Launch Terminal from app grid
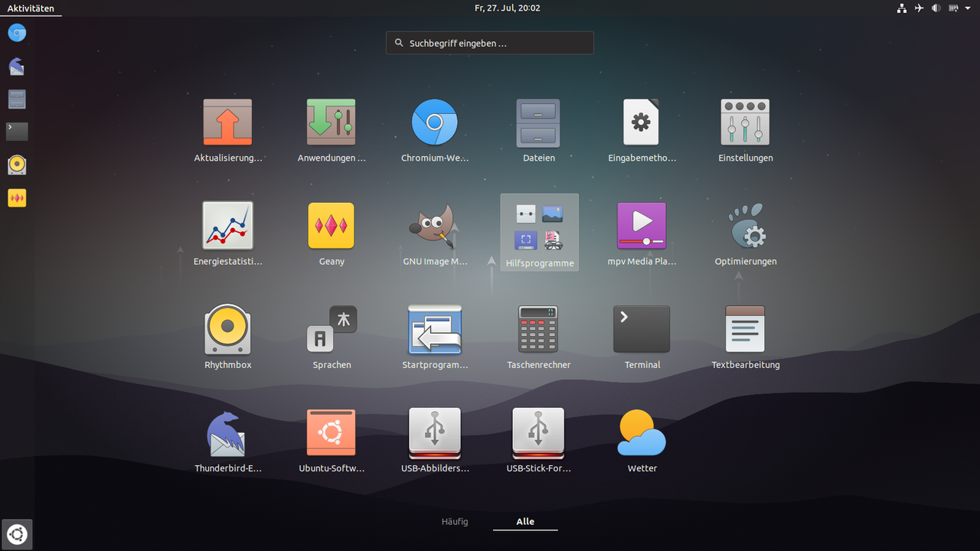The image size is (980, 551). point(642,329)
